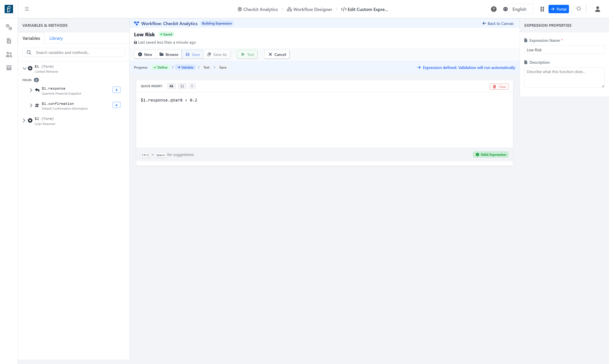
Task: Add $1.confirmation field with plus button
Action: click(x=116, y=105)
